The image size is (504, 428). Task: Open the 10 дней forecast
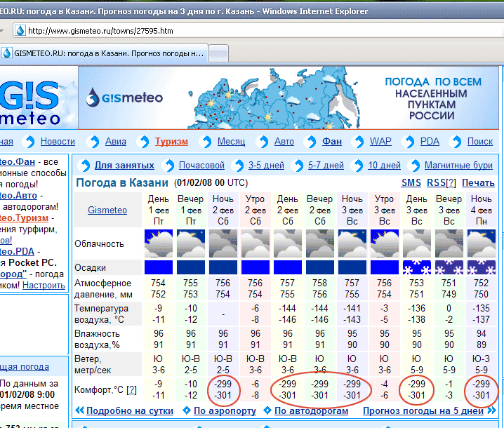click(x=384, y=165)
